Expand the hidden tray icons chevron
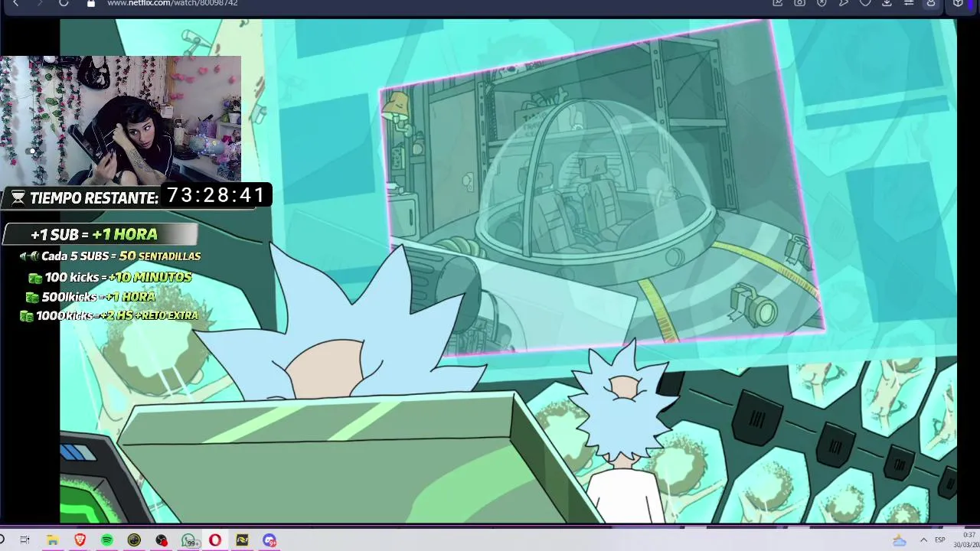The image size is (980, 551). 923,540
